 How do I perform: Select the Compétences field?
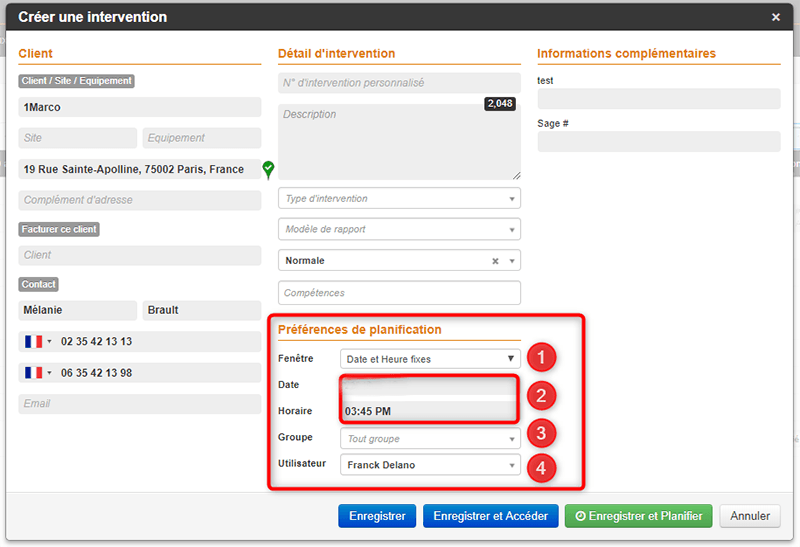tap(399, 293)
